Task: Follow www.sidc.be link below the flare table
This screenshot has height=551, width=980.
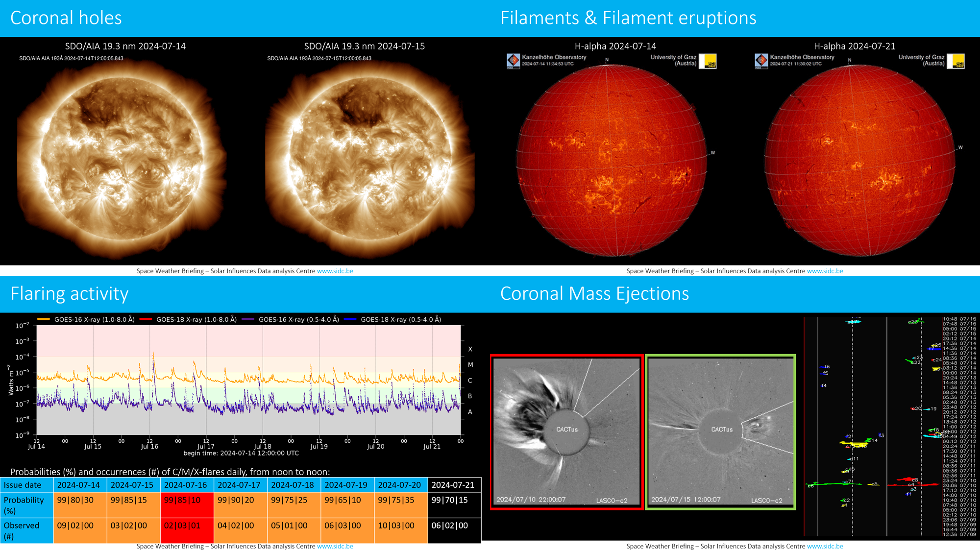Action: coord(335,546)
